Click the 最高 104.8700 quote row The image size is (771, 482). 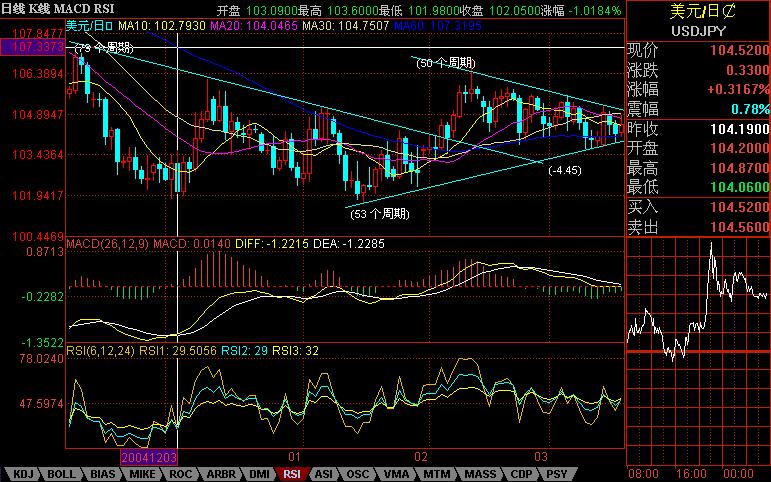(x=698, y=168)
